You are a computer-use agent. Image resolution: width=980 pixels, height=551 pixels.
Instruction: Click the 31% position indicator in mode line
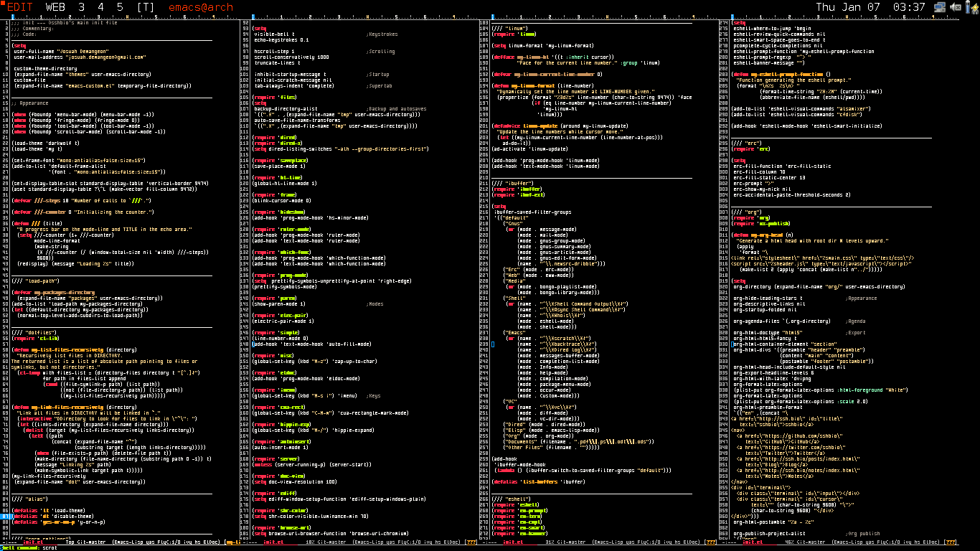pos(550,542)
